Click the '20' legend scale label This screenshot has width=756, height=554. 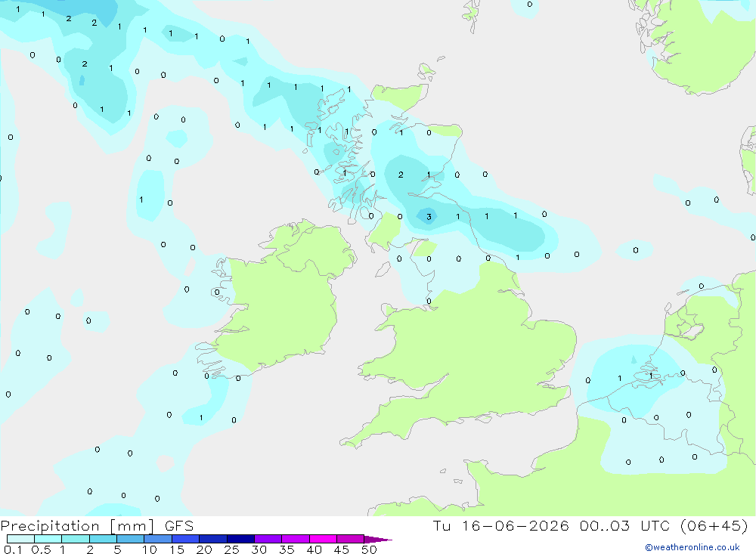click(204, 549)
